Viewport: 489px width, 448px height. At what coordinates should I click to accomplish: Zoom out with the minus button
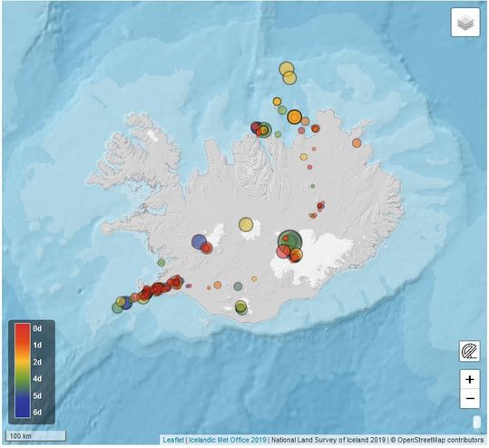coord(470,398)
